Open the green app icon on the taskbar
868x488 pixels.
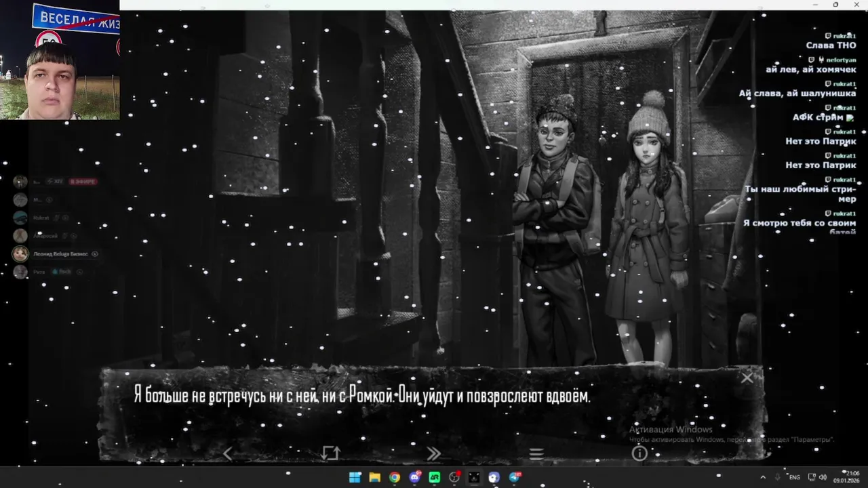[x=435, y=477]
